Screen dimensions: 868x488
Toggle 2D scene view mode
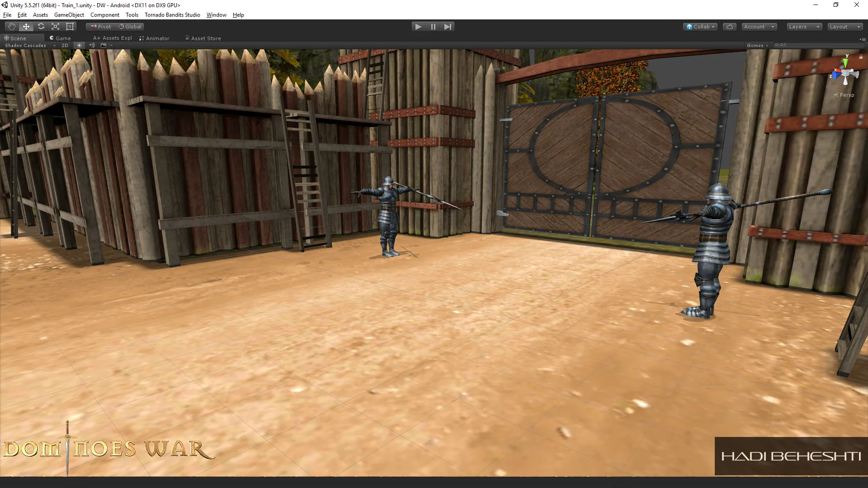pos(65,46)
